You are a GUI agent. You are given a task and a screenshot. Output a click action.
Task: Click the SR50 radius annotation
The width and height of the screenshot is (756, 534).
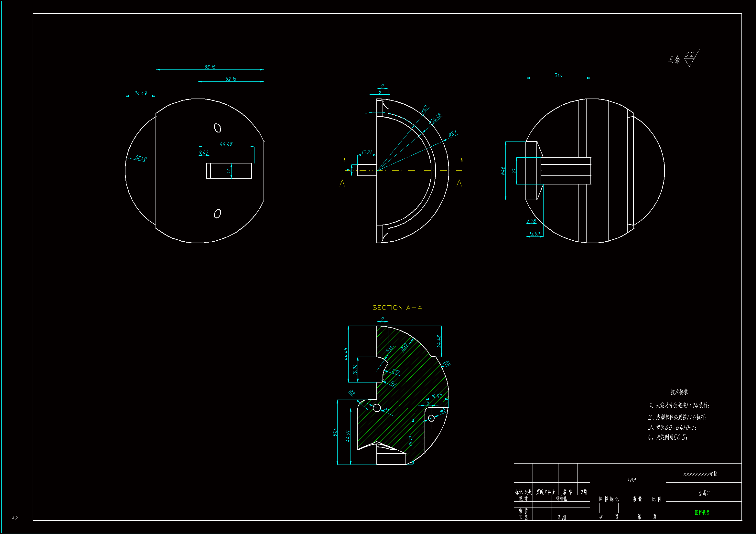pyautogui.click(x=141, y=158)
